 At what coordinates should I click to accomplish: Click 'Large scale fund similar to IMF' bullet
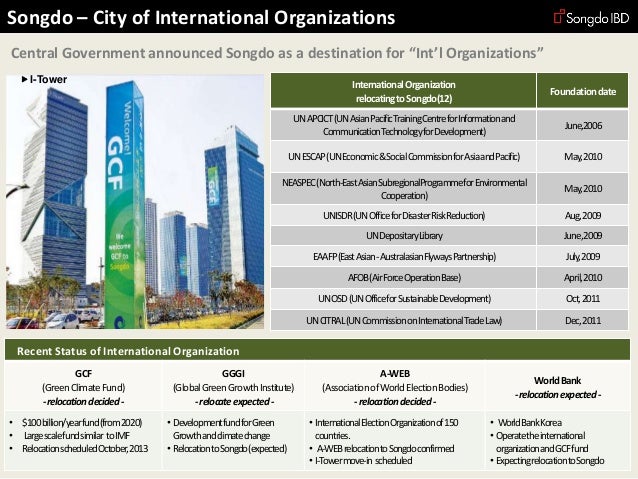click(77, 435)
